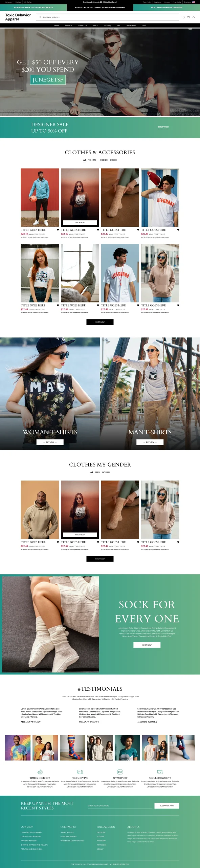
Task: Click the Free Shipping truck icon
Action: click(80, 772)
